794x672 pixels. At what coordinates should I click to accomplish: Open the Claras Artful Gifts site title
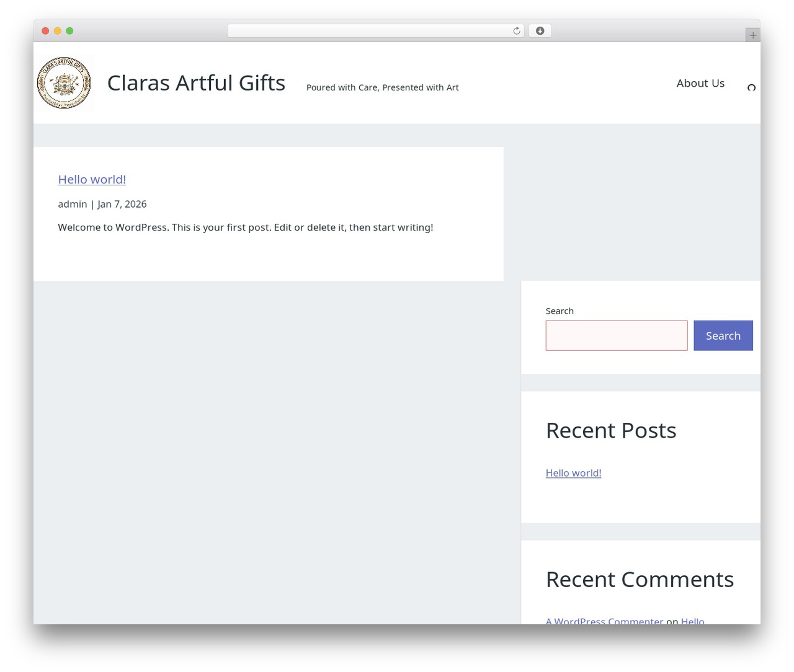tap(196, 82)
